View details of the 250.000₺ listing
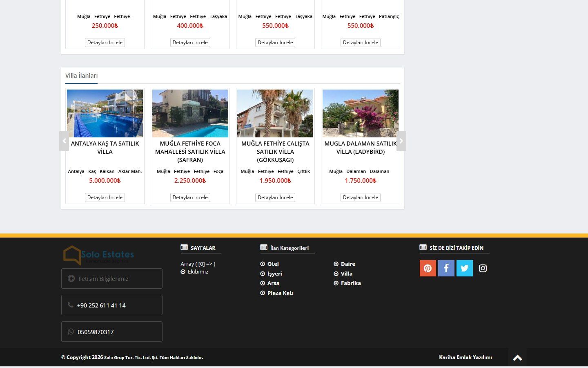 (x=105, y=43)
